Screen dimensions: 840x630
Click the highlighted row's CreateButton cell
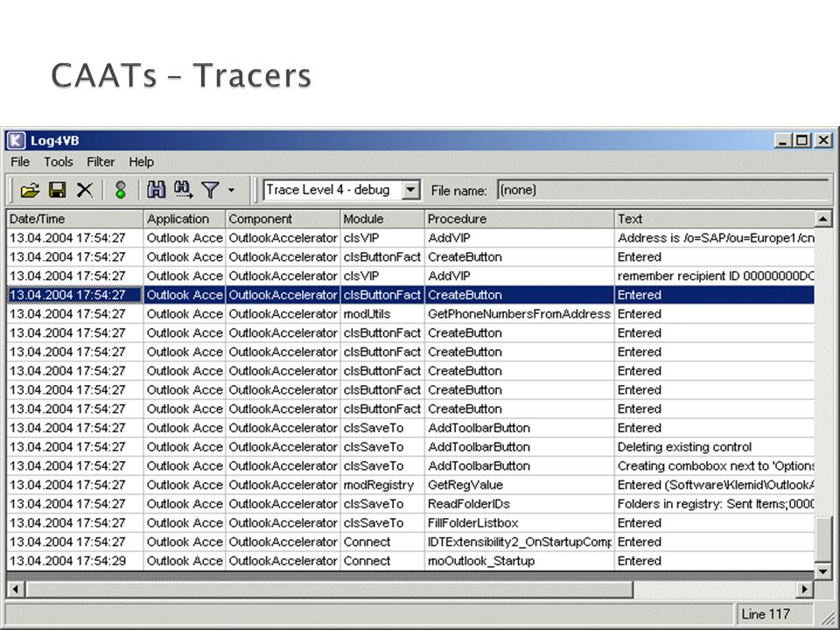[x=519, y=295]
